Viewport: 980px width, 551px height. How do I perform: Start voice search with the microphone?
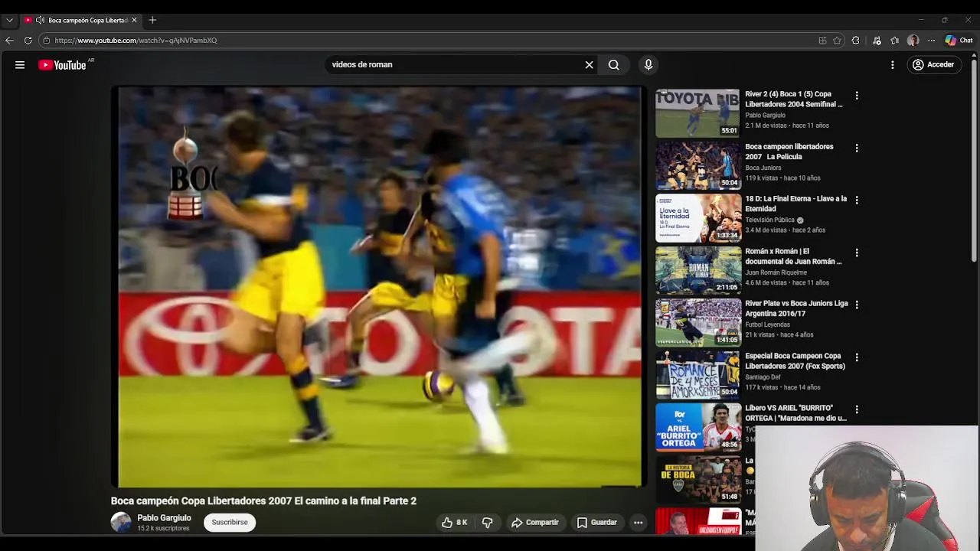point(648,65)
